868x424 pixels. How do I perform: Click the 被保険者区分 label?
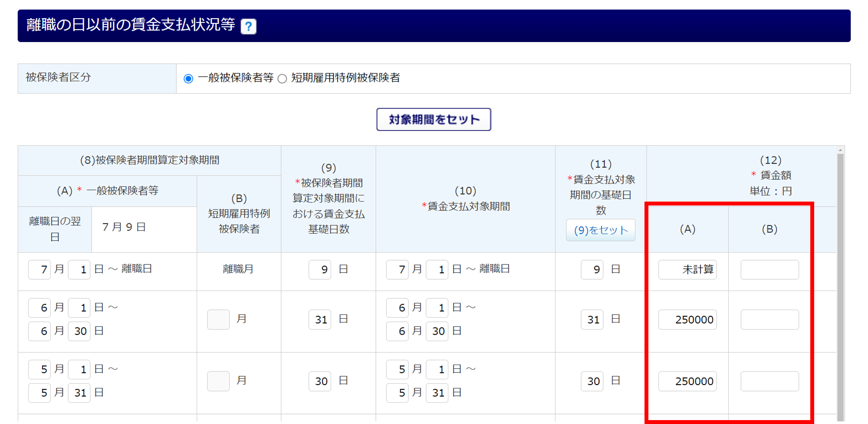point(58,77)
